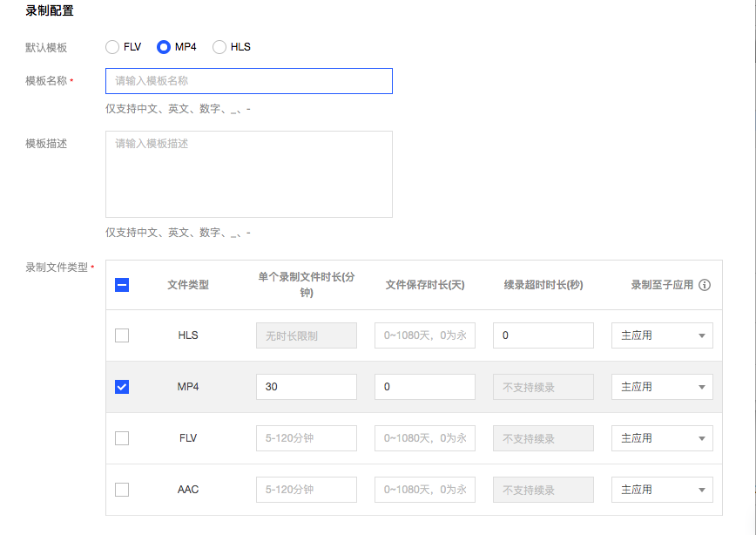The width and height of the screenshot is (756, 535).
Task: Choose the MP4 default template radio option
Action: click(164, 47)
